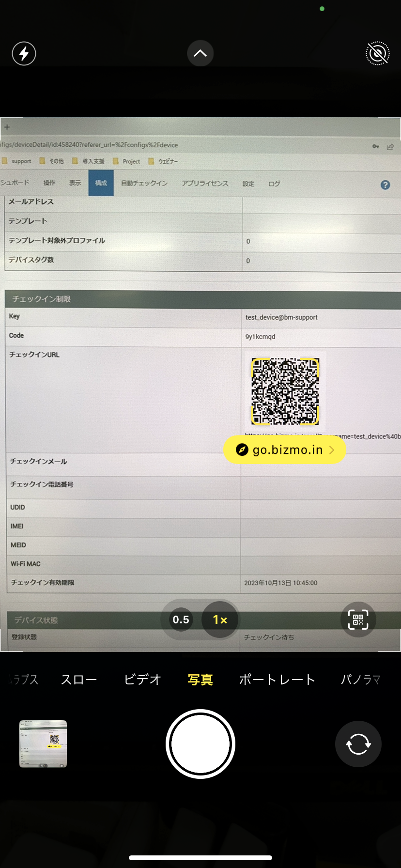Image resolution: width=401 pixels, height=868 pixels.
Task: Switch to スロー mode
Action: coord(79,680)
